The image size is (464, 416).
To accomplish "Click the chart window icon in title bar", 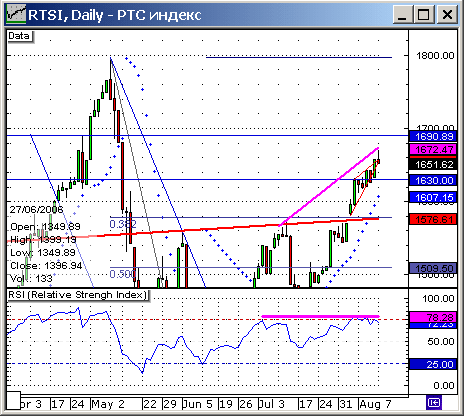I will point(16,14).
